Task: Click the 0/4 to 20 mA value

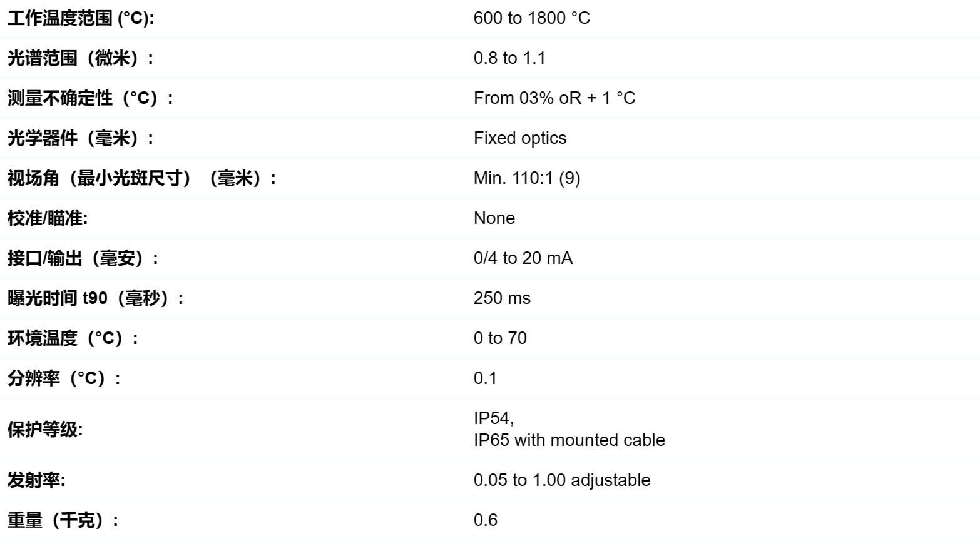Action: coord(523,258)
